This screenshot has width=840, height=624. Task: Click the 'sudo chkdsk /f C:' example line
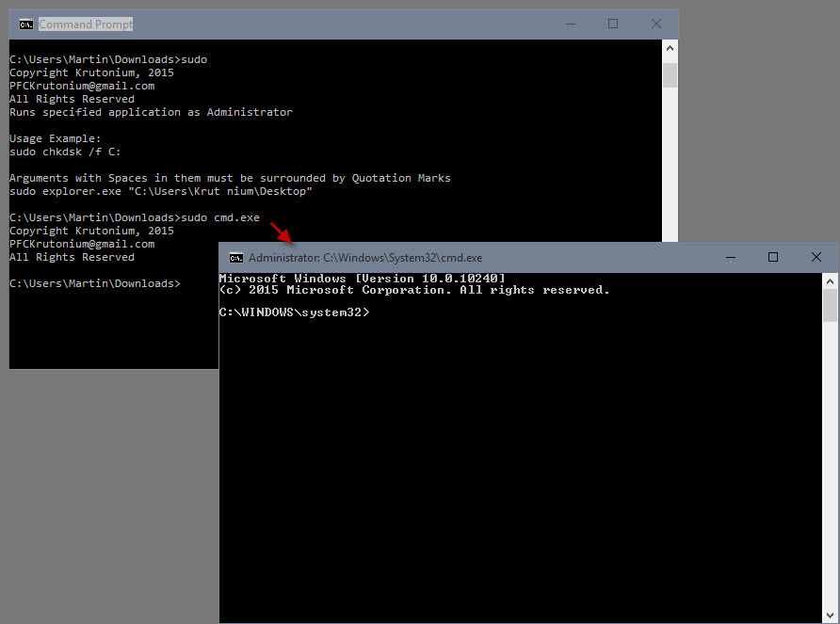point(65,152)
